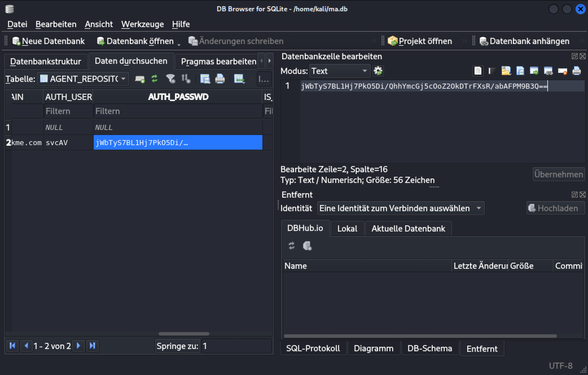Click the Springe zu input field
The image size is (588, 375).
click(x=236, y=346)
